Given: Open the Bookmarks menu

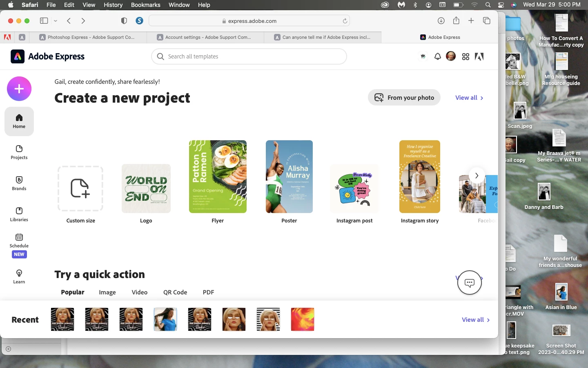Looking at the screenshot, I should tap(146, 5).
